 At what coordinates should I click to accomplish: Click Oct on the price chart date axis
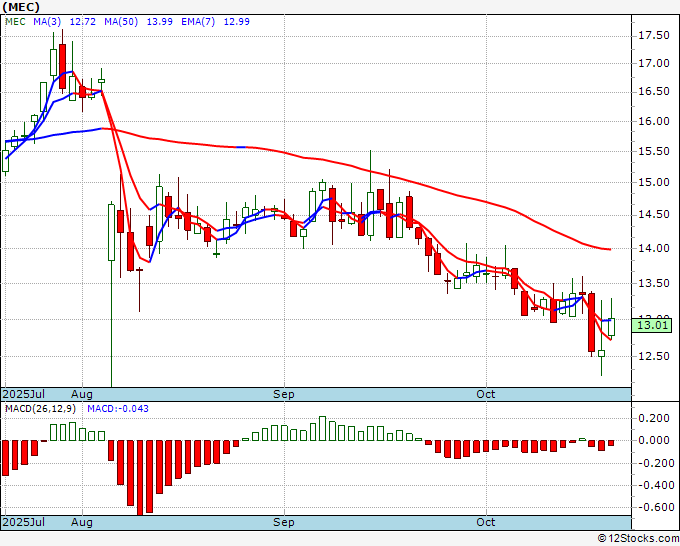(x=486, y=394)
